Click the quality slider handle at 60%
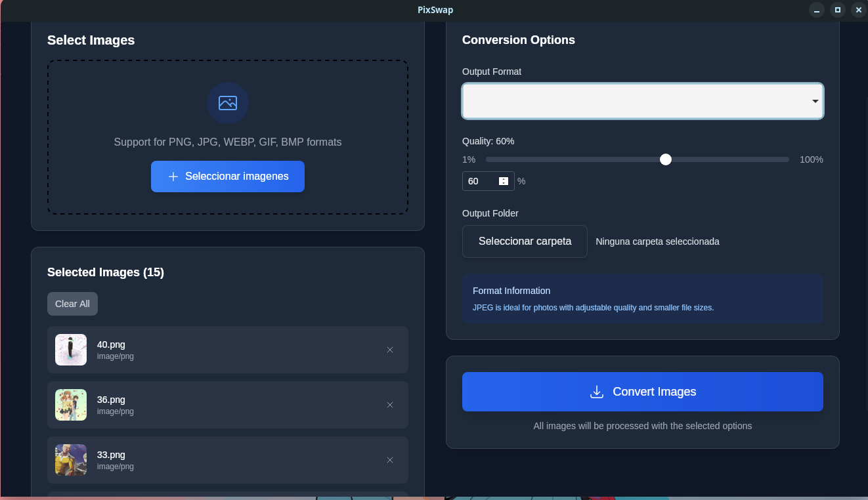868x500 pixels. 666,159
